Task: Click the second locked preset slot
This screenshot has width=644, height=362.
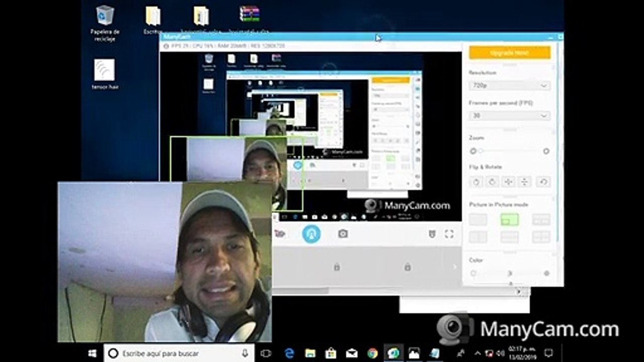Action: [408, 267]
